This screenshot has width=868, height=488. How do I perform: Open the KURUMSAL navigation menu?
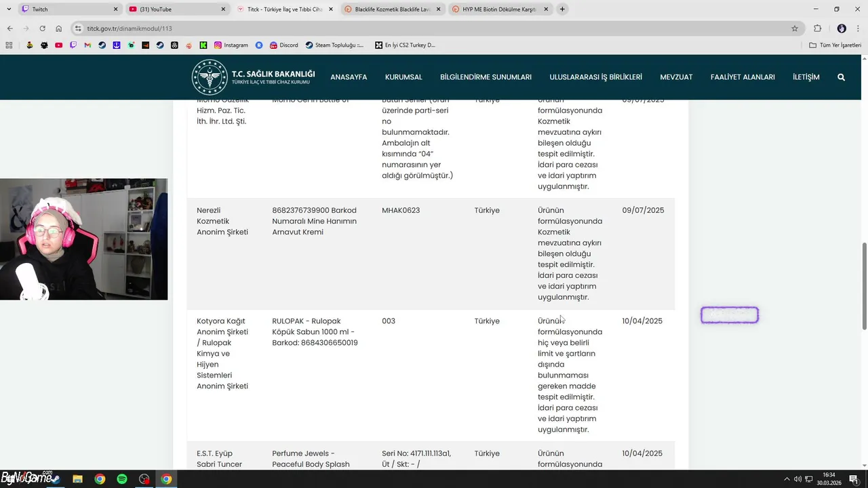tap(403, 77)
